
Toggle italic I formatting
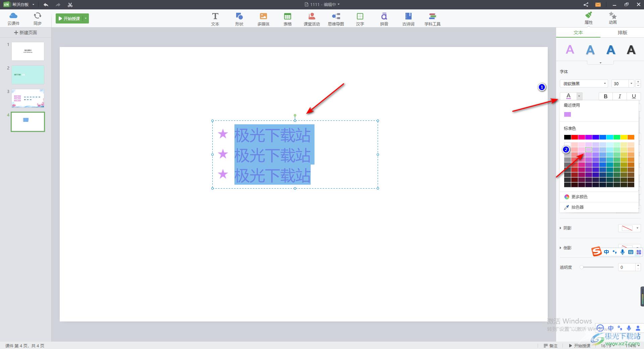coord(620,96)
